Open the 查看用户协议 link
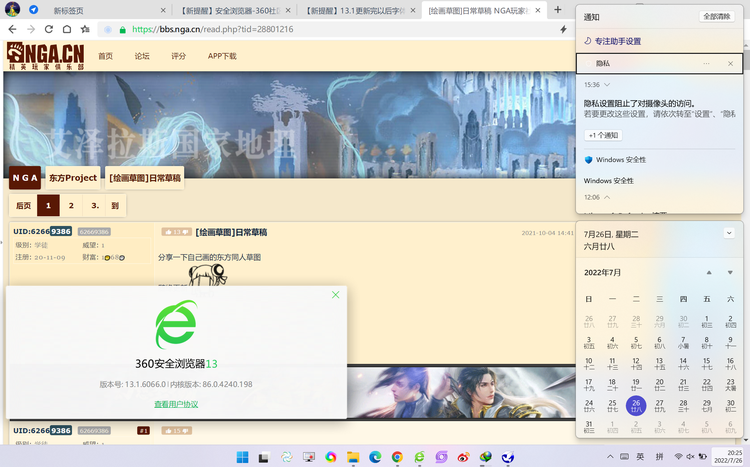The image size is (750, 467). [x=176, y=404]
